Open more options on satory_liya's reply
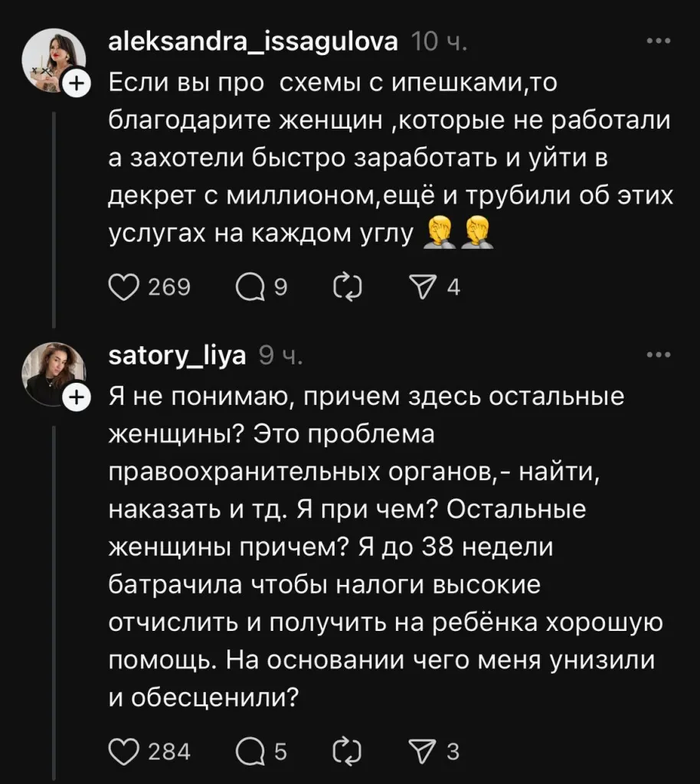The width and height of the screenshot is (700, 784). click(658, 355)
